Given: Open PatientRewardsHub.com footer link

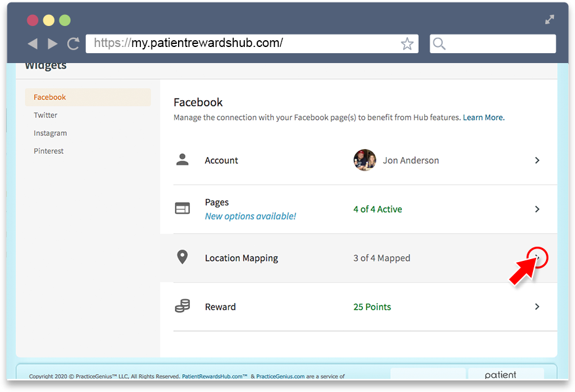Looking at the screenshot, I should pyautogui.click(x=215, y=376).
